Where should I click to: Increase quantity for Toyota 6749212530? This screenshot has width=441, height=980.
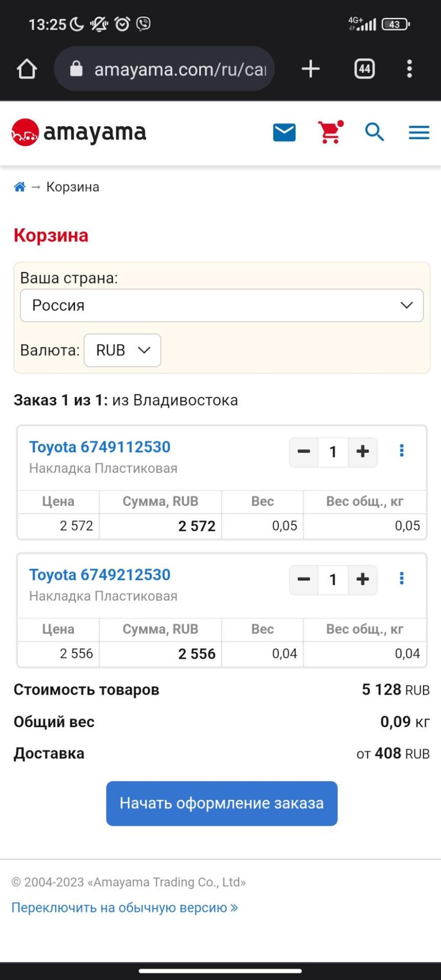pyautogui.click(x=363, y=580)
